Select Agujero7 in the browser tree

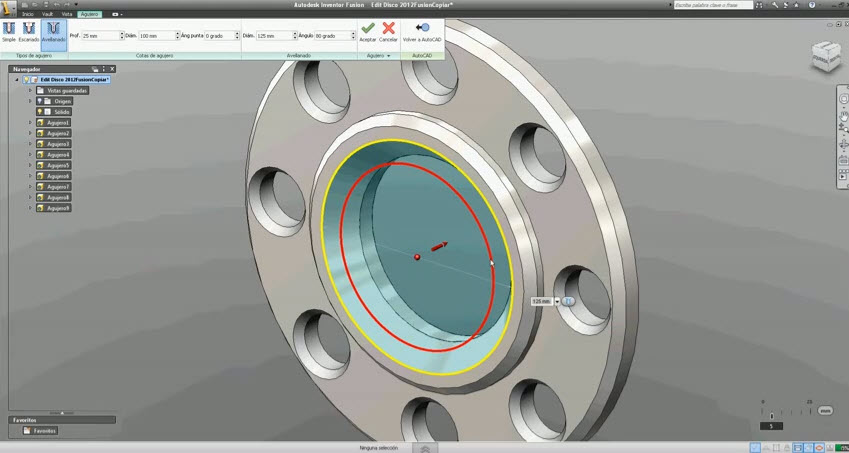pos(54,187)
